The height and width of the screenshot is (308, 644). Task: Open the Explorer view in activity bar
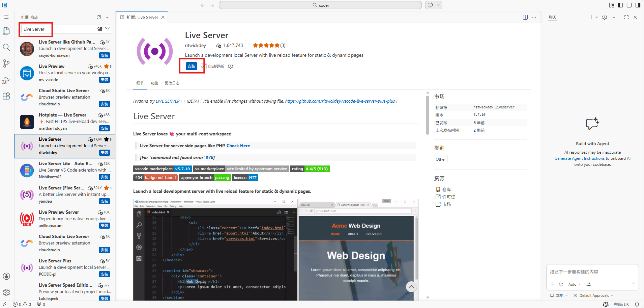[6, 31]
